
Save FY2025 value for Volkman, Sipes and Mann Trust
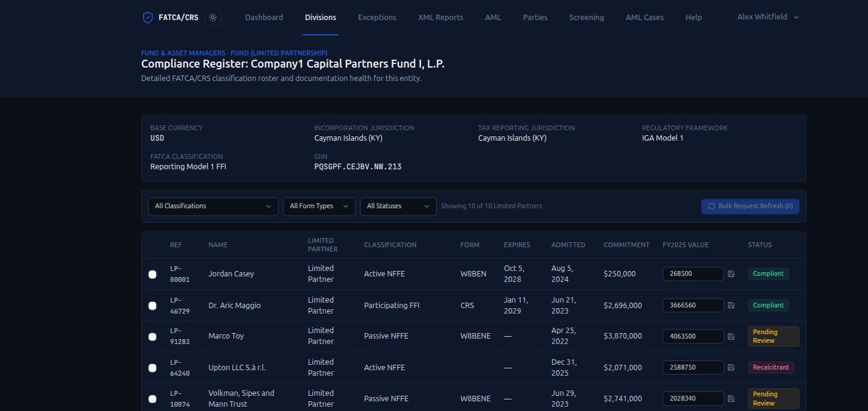tap(731, 399)
